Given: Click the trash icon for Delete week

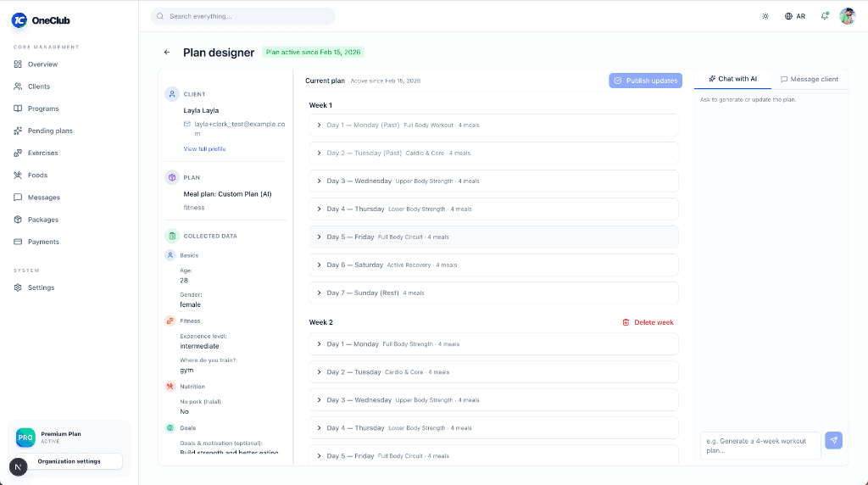Looking at the screenshot, I should [x=626, y=322].
